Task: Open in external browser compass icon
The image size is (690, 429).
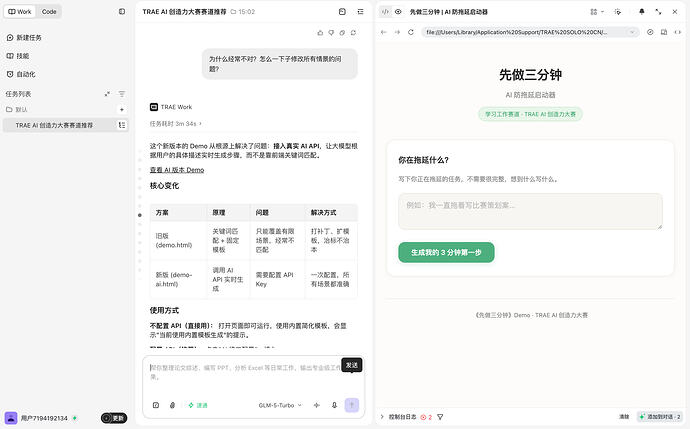Action: coord(650,32)
